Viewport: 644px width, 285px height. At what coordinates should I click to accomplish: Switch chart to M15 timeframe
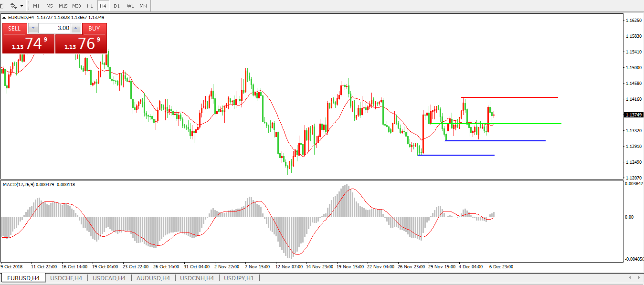(63, 6)
